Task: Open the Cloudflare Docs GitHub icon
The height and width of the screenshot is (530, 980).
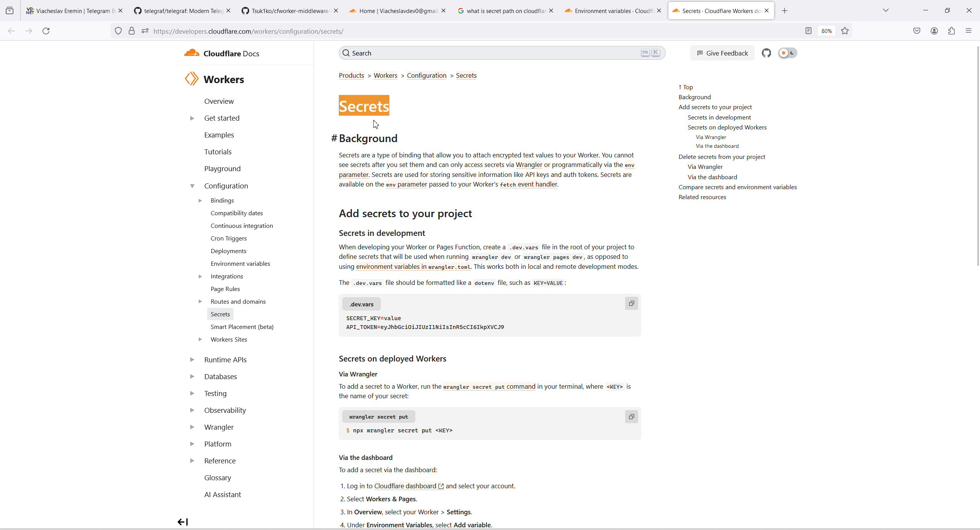Action: tap(766, 53)
